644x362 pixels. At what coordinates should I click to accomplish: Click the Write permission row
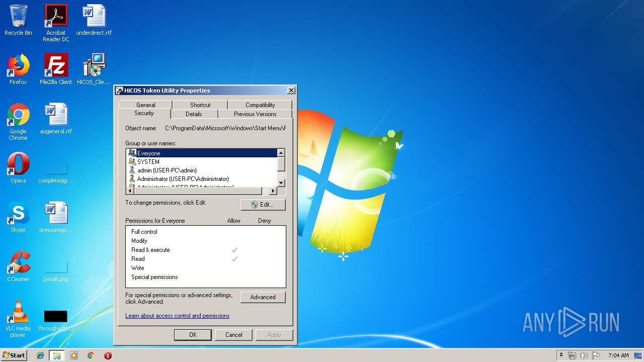pyautogui.click(x=205, y=268)
